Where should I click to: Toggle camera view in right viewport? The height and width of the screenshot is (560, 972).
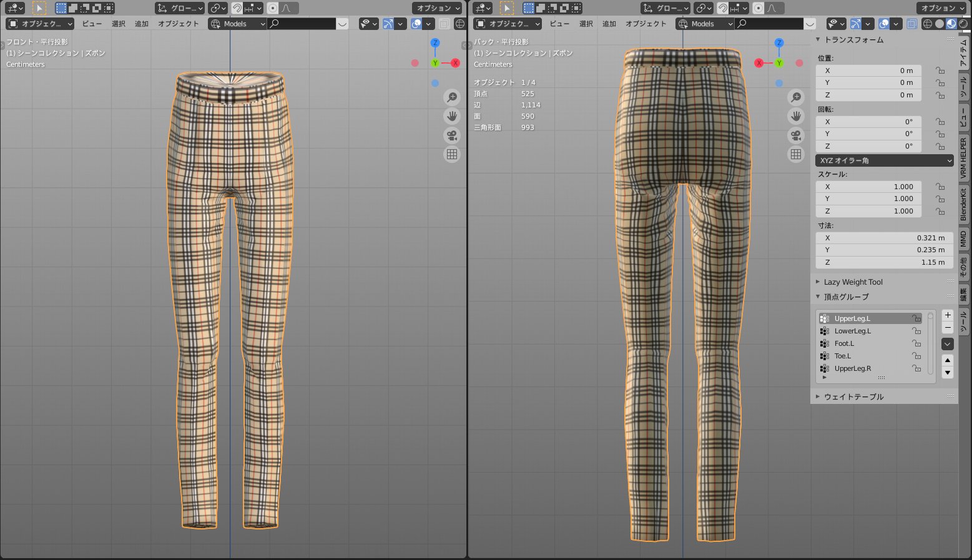[796, 135]
